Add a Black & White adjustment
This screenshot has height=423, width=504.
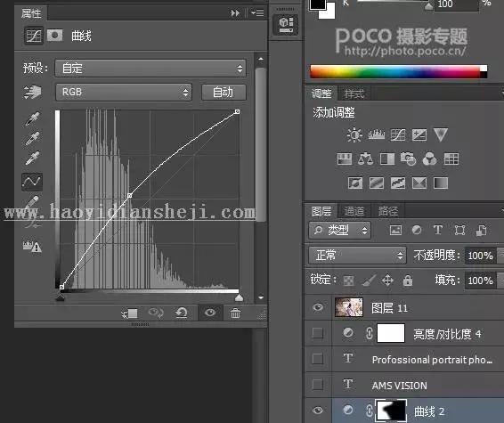(x=387, y=159)
